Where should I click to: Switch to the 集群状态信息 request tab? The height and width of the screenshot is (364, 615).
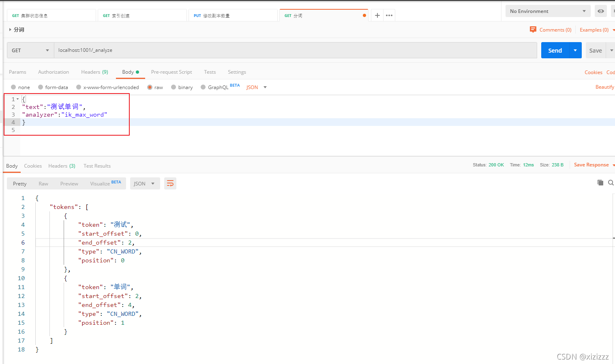(51, 15)
